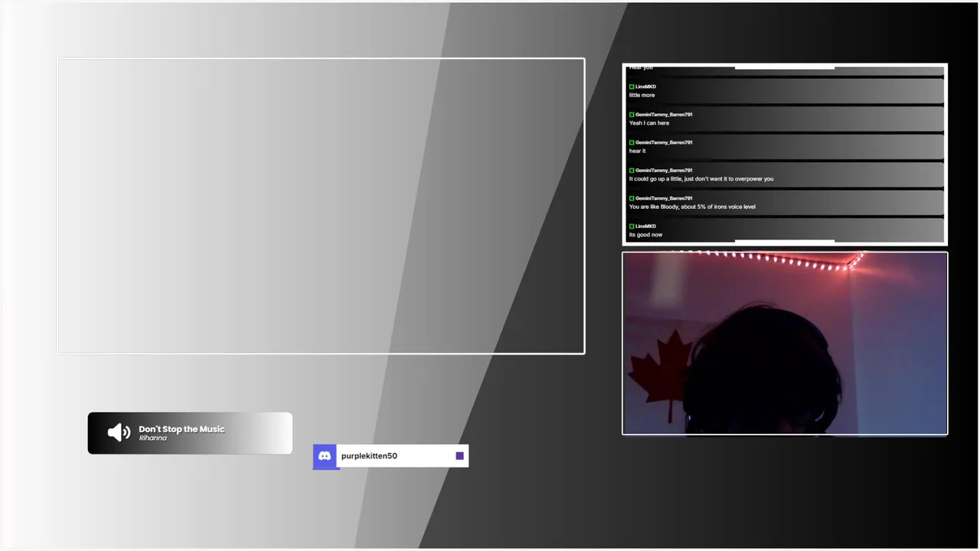Click the purple square next to purplekitten50
Image resolution: width=980 pixels, height=551 pixels.
click(x=459, y=456)
